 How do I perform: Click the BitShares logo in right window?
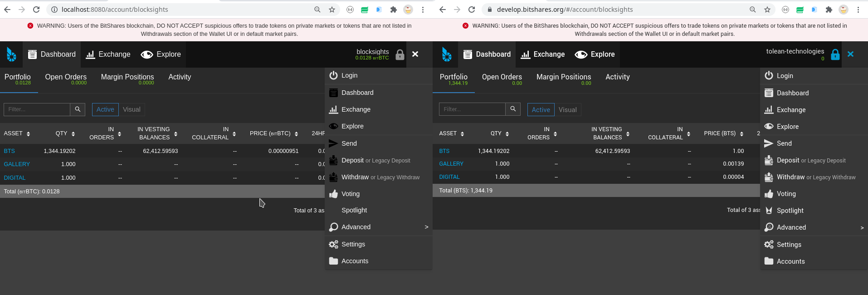click(x=447, y=54)
